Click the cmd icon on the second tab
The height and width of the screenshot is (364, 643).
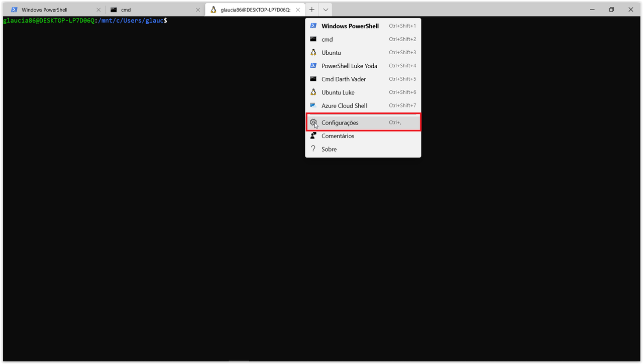click(114, 10)
